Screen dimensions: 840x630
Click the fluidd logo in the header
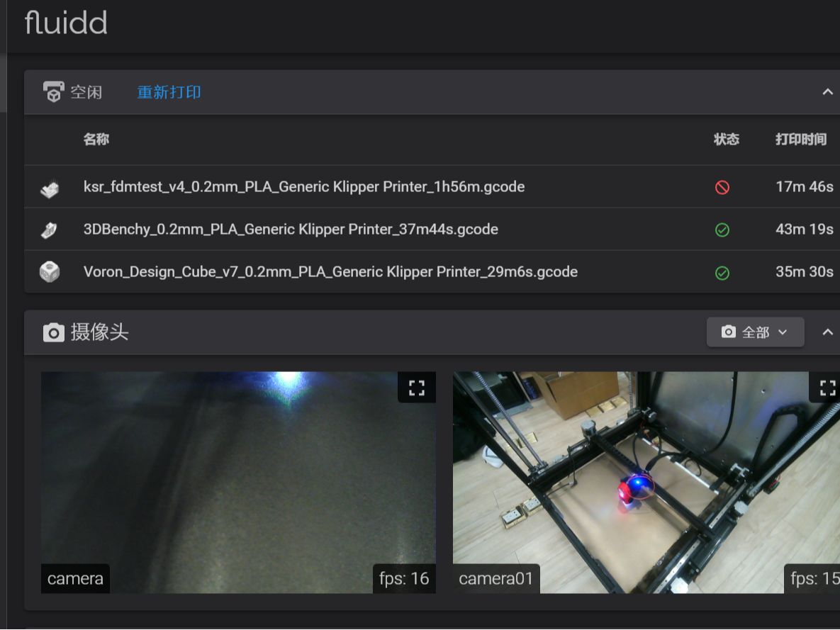(x=65, y=23)
